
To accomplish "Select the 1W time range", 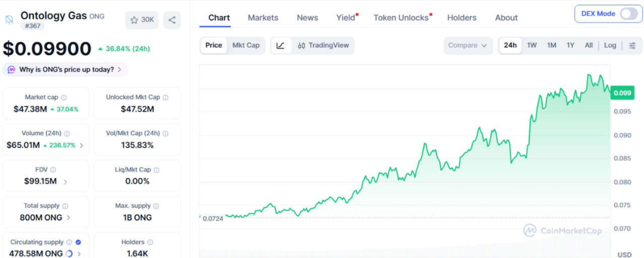I will coord(532,45).
